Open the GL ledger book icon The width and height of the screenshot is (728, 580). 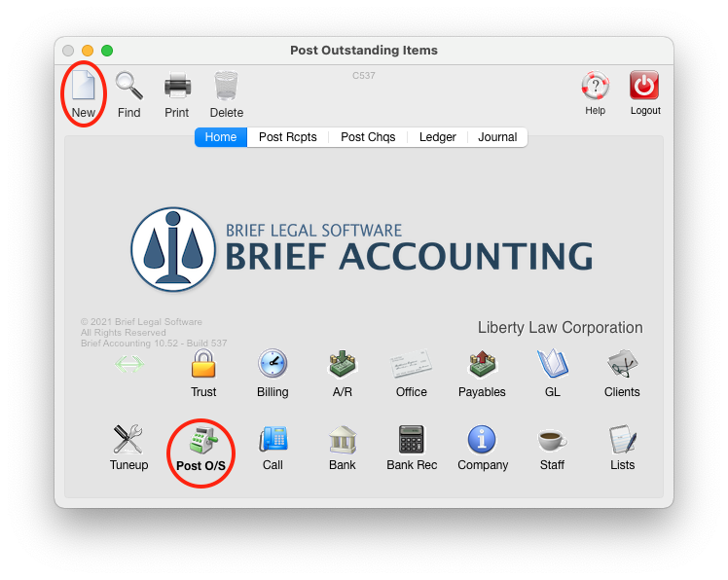tap(553, 364)
